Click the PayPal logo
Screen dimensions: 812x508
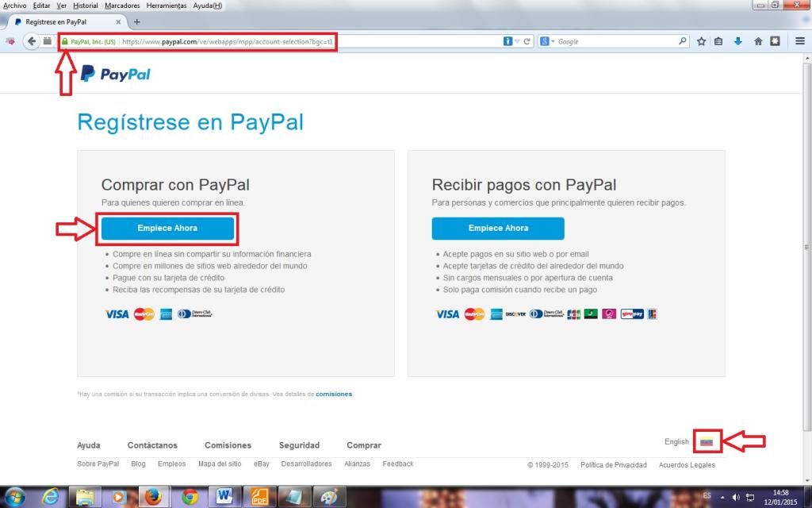[116, 74]
